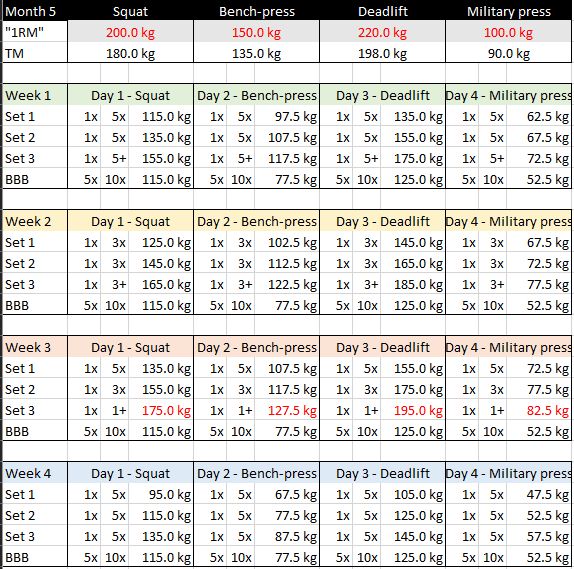Select Week 4 Day 1 - Squat header

pyautogui.click(x=130, y=473)
